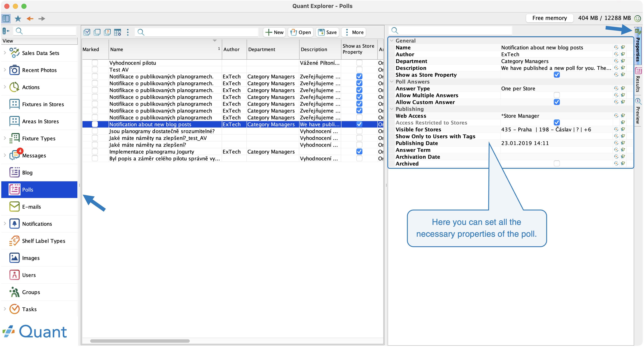
Task: Sort by the Author column header
Action: click(x=234, y=50)
